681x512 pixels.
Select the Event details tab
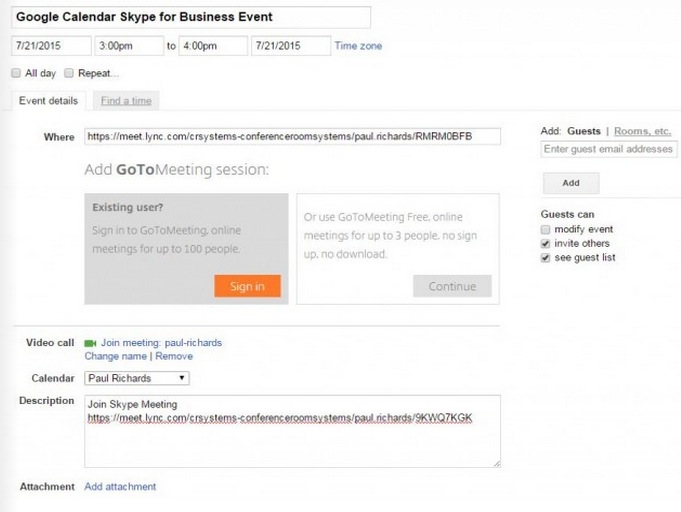[x=48, y=101]
